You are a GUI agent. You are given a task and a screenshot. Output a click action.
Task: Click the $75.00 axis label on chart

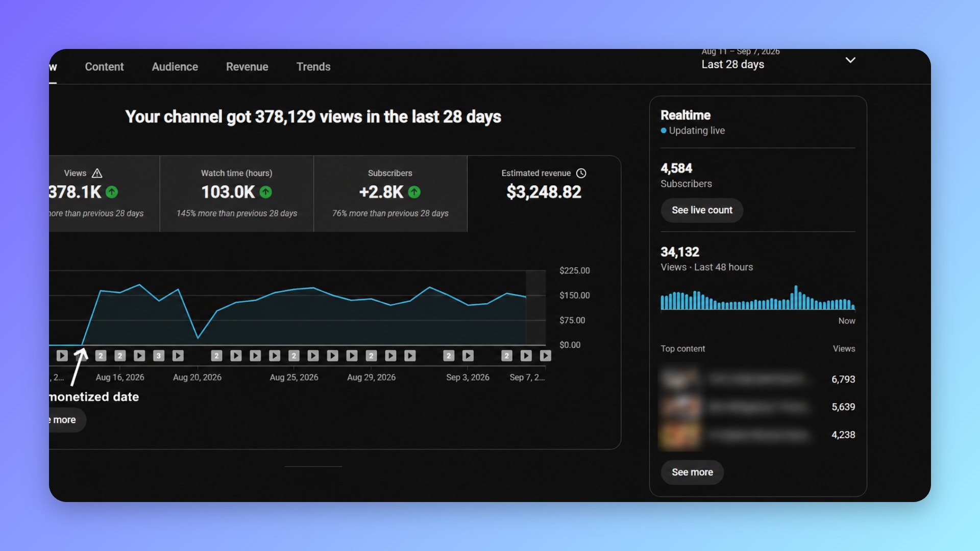[x=572, y=320]
